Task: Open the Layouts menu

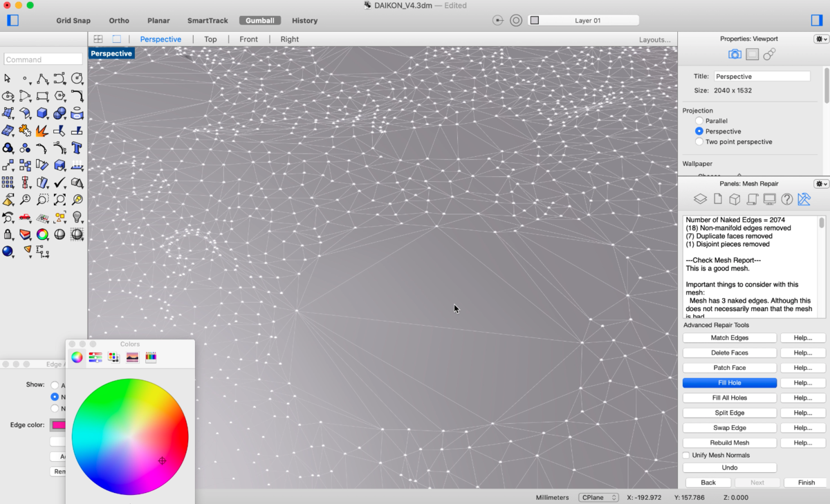Action: coord(654,39)
